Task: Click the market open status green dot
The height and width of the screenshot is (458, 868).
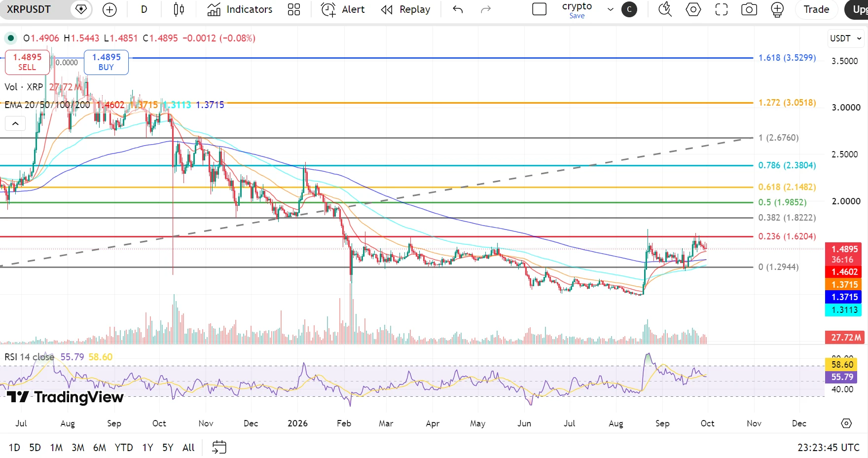Action: [11, 38]
